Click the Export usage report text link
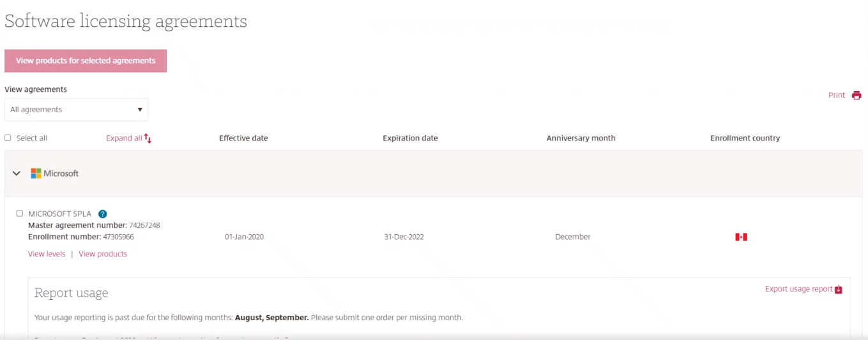The width and height of the screenshot is (868, 340). coord(798,289)
